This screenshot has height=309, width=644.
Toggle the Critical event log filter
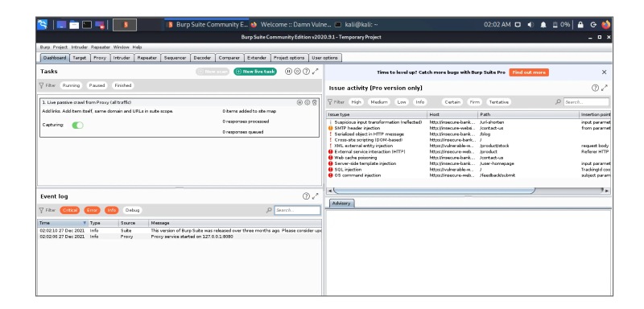coord(70,210)
